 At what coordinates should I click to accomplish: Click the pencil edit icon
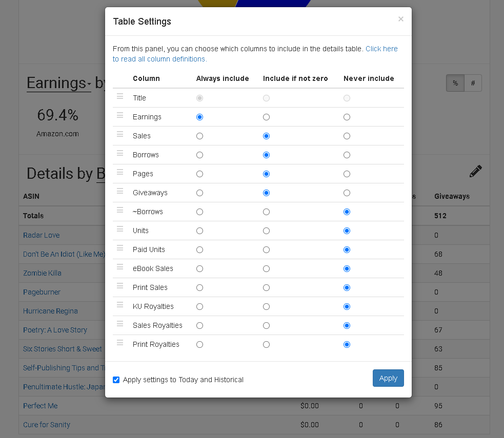475,171
